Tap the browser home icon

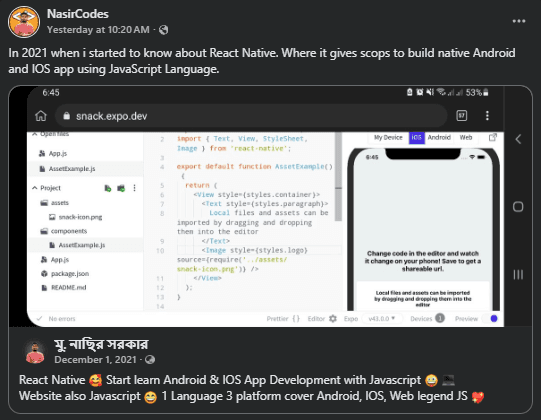41,116
